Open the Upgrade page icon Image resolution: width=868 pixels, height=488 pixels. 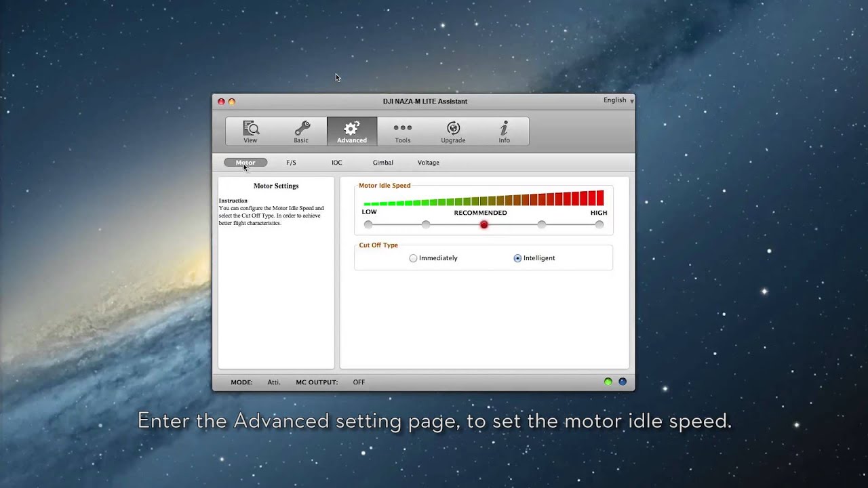pos(453,128)
